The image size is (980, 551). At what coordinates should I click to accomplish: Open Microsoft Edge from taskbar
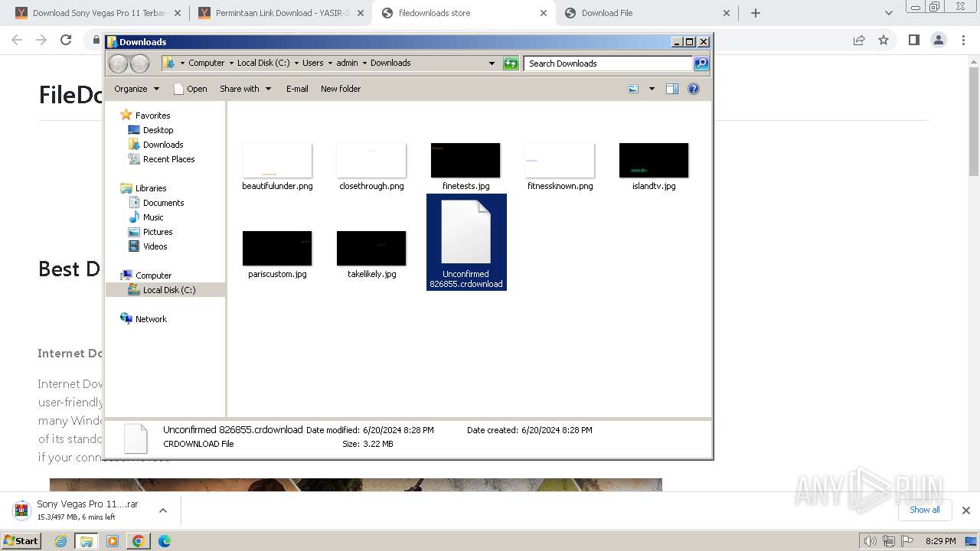pos(164,541)
